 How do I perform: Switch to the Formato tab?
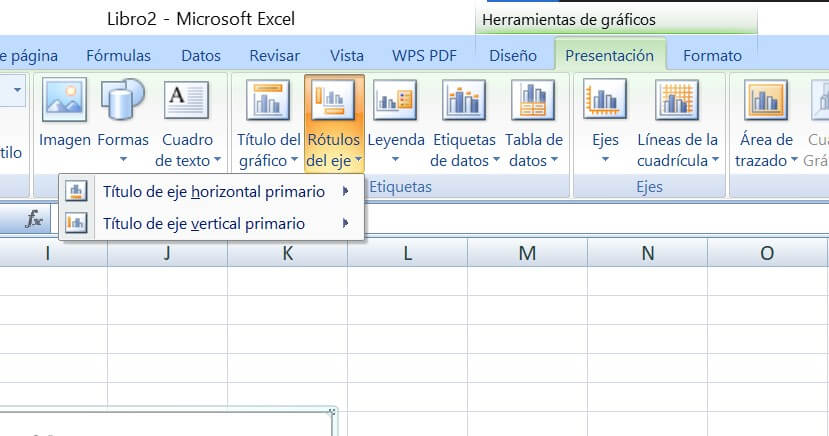pyautogui.click(x=712, y=56)
